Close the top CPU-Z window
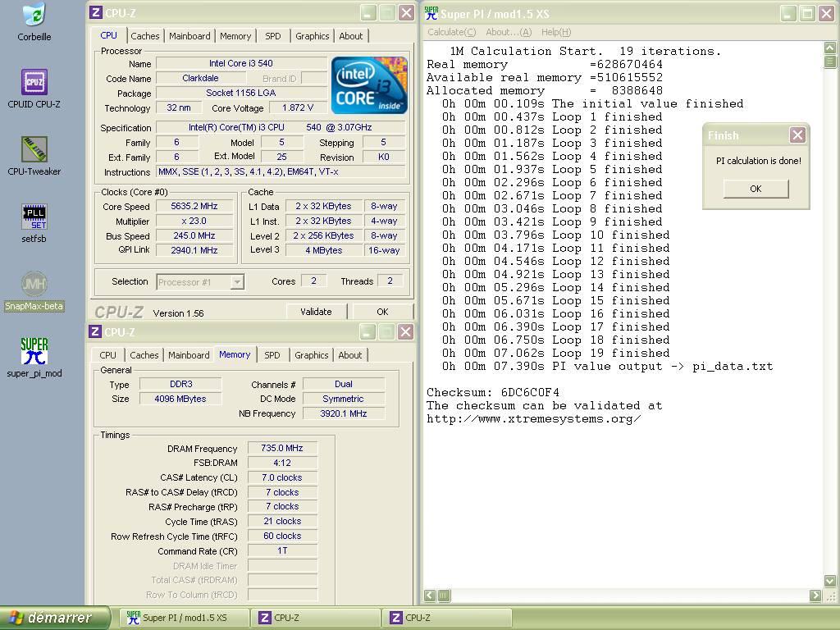This screenshot has height=630, width=840. click(x=407, y=13)
